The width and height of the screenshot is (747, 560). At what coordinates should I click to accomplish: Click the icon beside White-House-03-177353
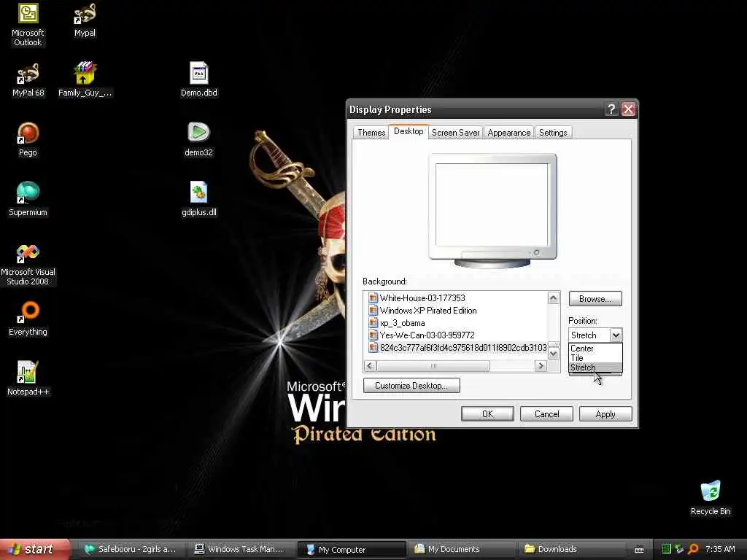click(x=373, y=298)
